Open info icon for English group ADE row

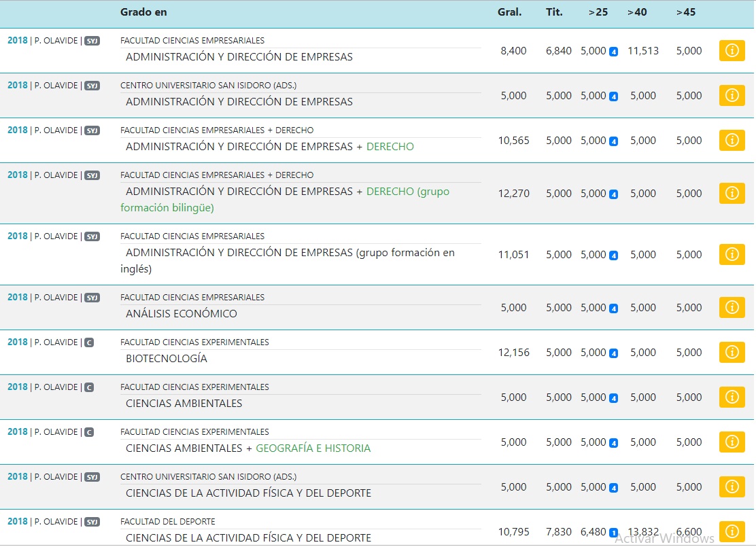[x=732, y=254]
